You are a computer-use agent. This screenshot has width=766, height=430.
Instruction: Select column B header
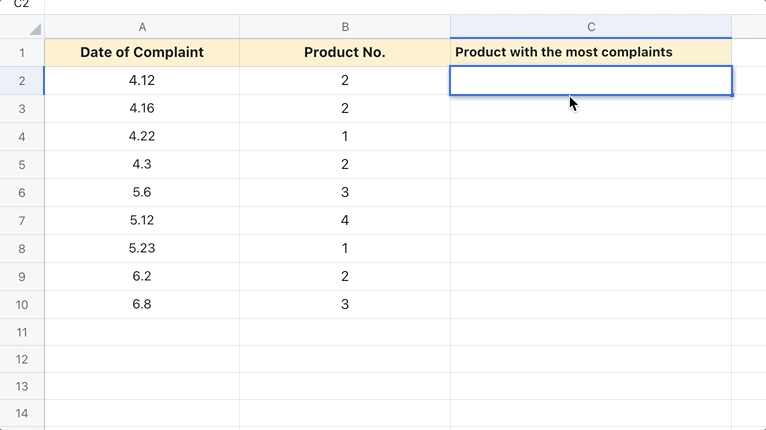click(x=345, y=27)
